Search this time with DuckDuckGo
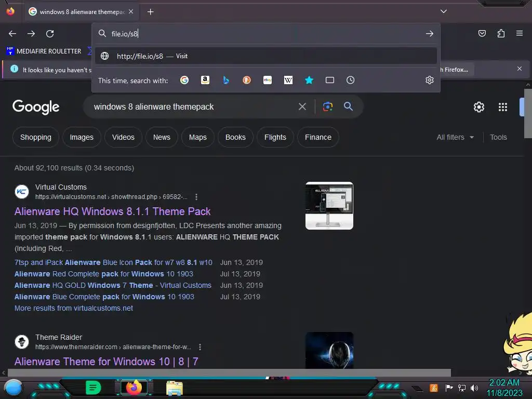This screenshot has height=399, width=532. (x=247, y=80)
